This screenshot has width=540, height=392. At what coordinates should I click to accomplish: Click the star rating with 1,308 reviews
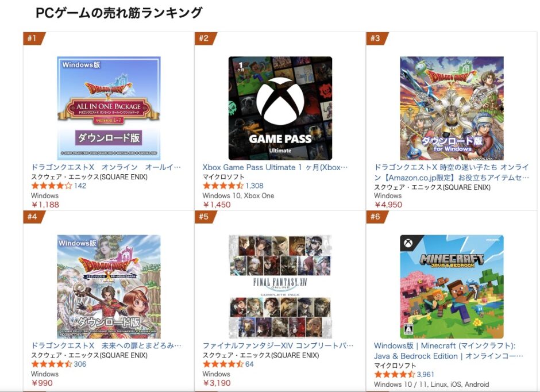(223, 186)
